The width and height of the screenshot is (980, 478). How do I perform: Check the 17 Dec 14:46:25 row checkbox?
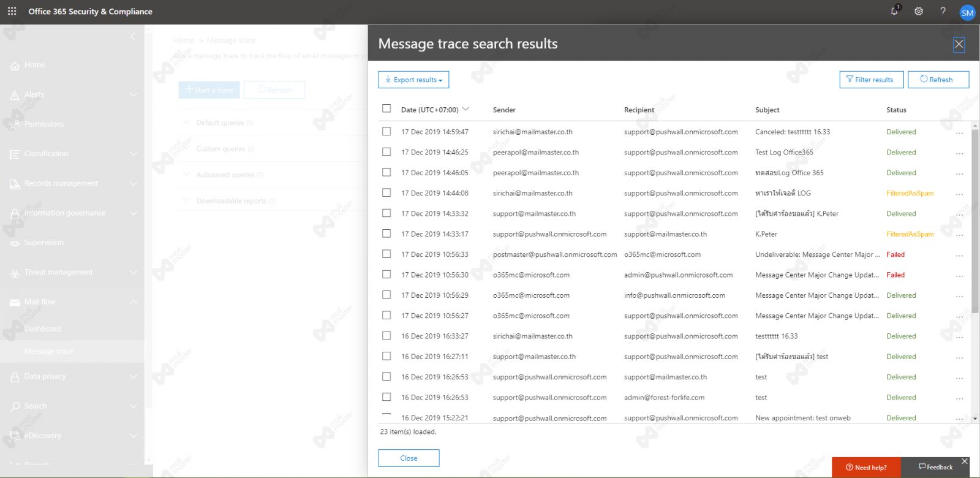pyautogui.click(x=386, y=151)
